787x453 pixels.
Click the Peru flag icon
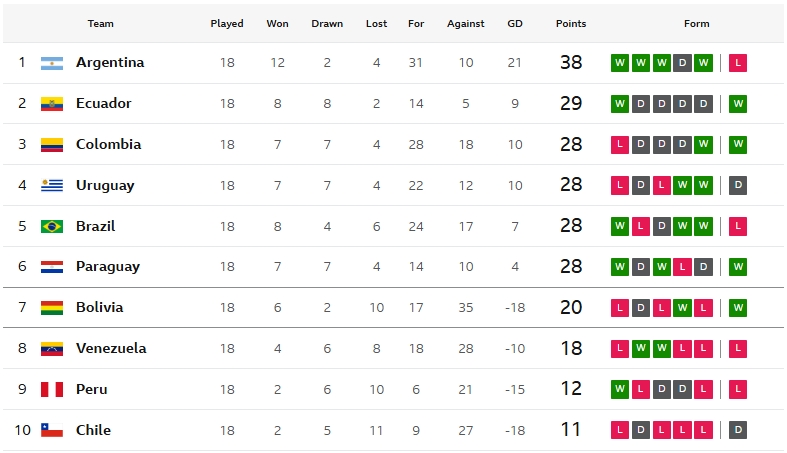52,389
